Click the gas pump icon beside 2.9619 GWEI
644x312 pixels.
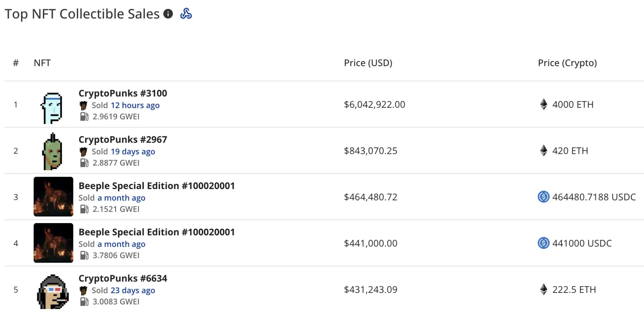coord(84,117)
